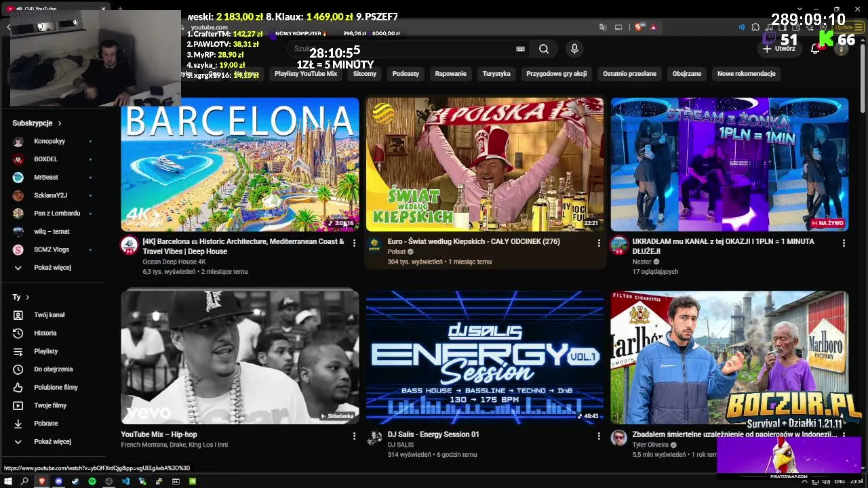Open options menu for the Barcelona video
868x488 pixels.
point(354,243)
